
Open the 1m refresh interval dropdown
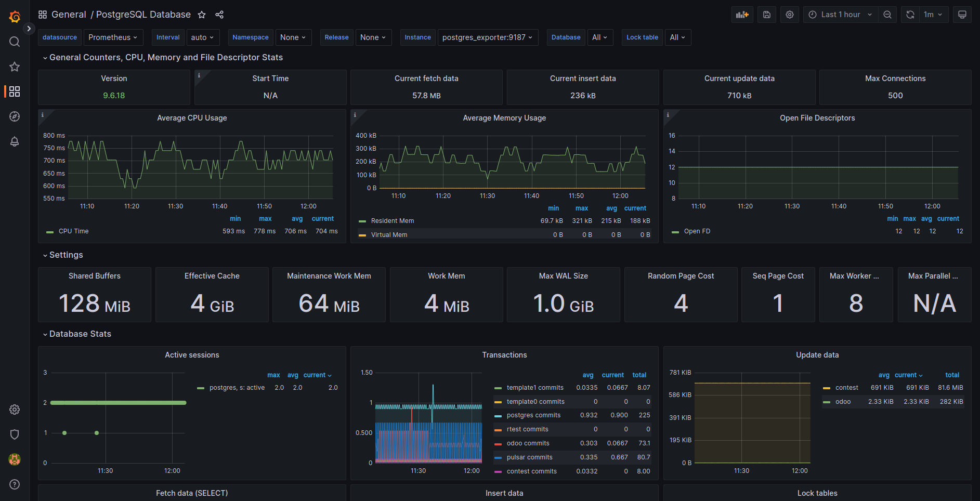[x=934, y=15]
